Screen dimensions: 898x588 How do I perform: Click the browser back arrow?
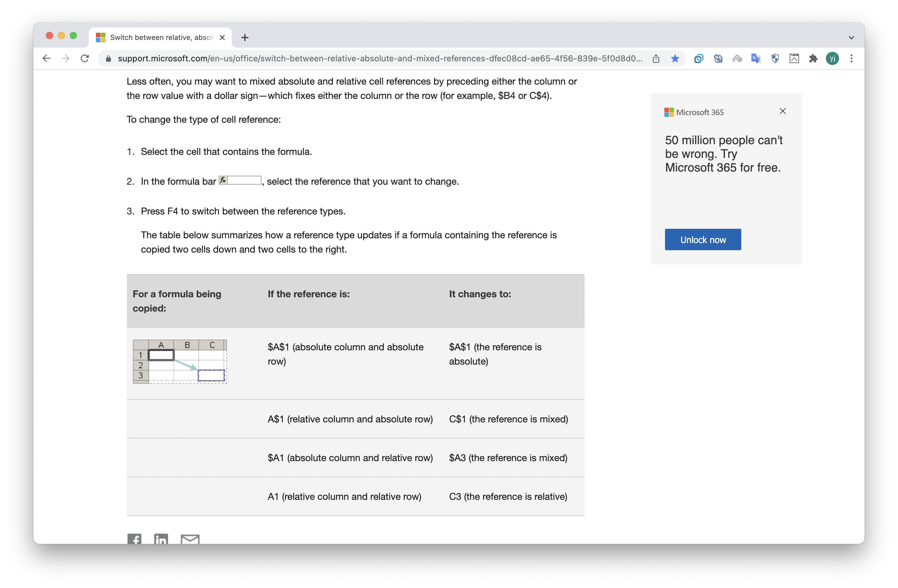pyautogui.click(x=46, y=58)
